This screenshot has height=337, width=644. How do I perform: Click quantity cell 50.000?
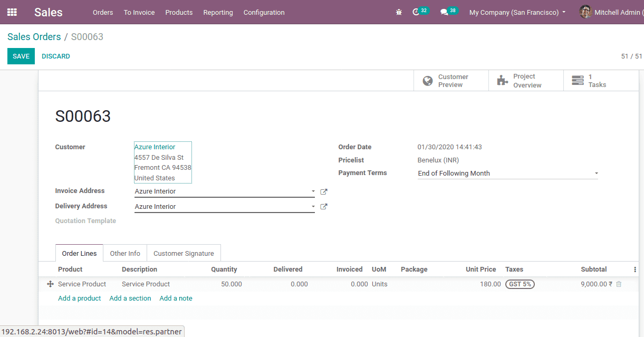click(x=232, y=284)
